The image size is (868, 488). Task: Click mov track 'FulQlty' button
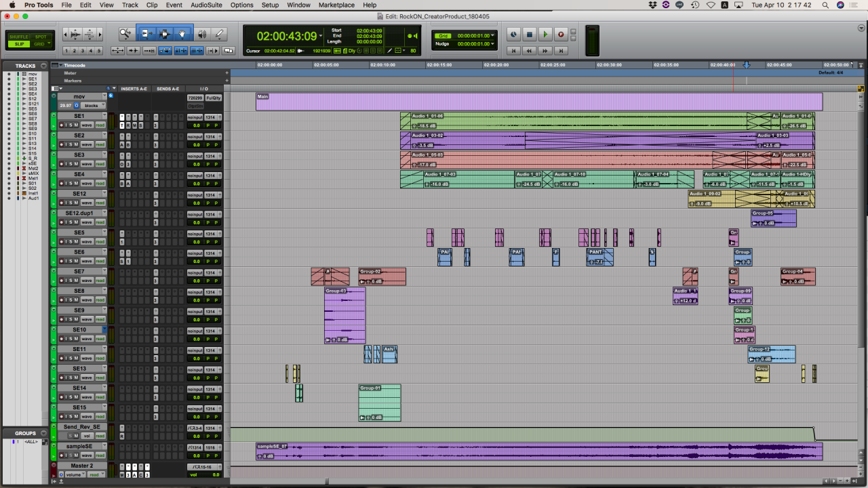pyautogui.click(x=214, y=98)
